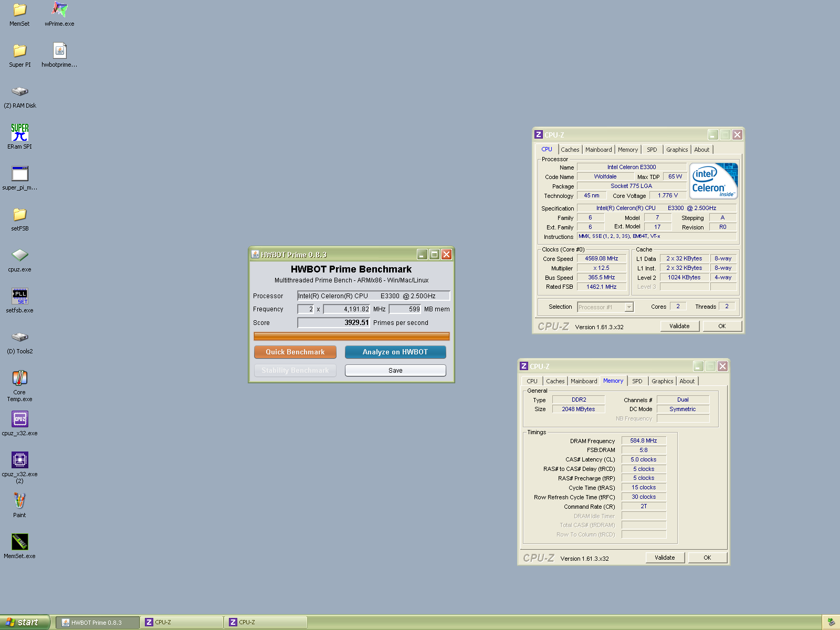Screen dimensions: 840x630
Task: Click the 599 MB mem field
Action: coord(405,309)
